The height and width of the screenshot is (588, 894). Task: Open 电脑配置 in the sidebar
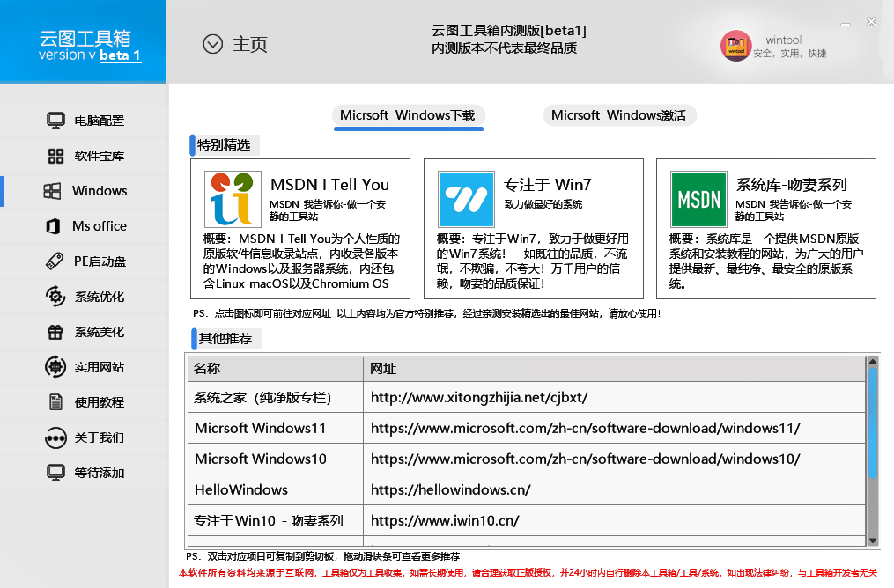point(100,121)
